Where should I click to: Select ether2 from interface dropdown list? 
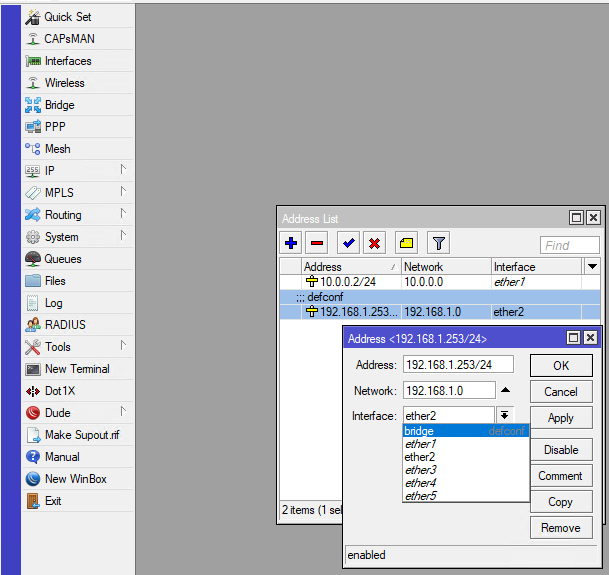[x=466, y=457]
